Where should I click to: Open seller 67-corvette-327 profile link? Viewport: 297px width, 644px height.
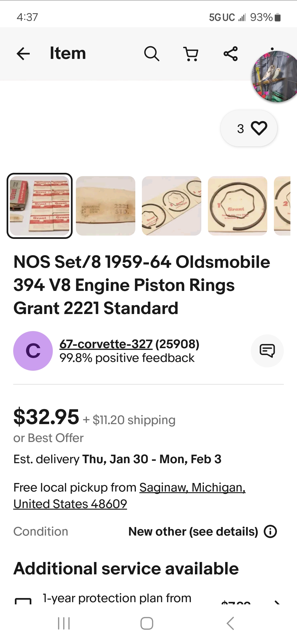106,344
